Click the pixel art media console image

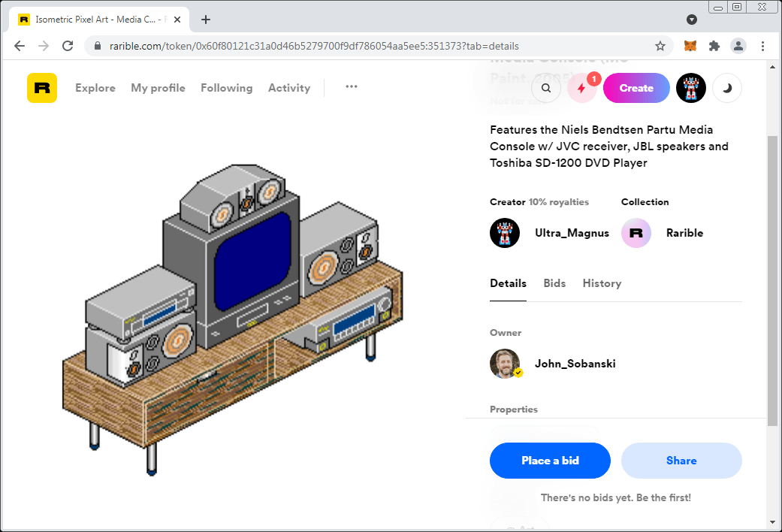(233, 319)
